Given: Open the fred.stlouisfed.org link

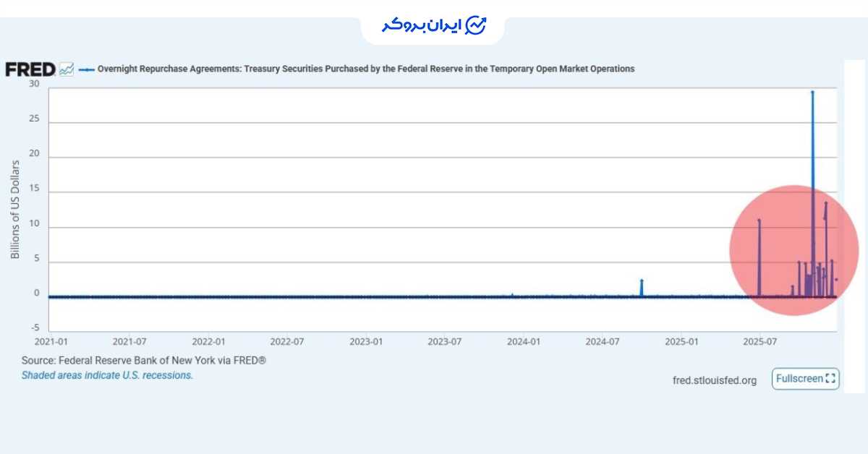Looking at the screenshot, I should 714,380.
